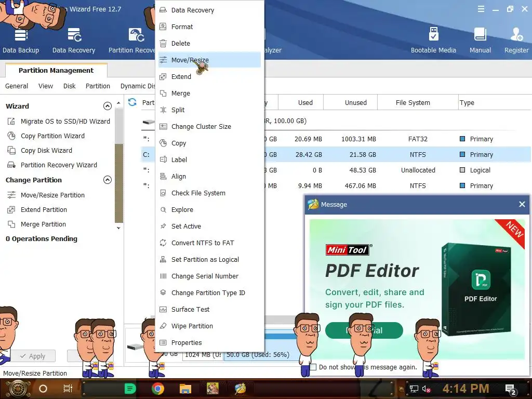Open the General menu
Image resolution: width=532 pixels, height=399 pixels.
pyautogui.click(x=17, y=86)
